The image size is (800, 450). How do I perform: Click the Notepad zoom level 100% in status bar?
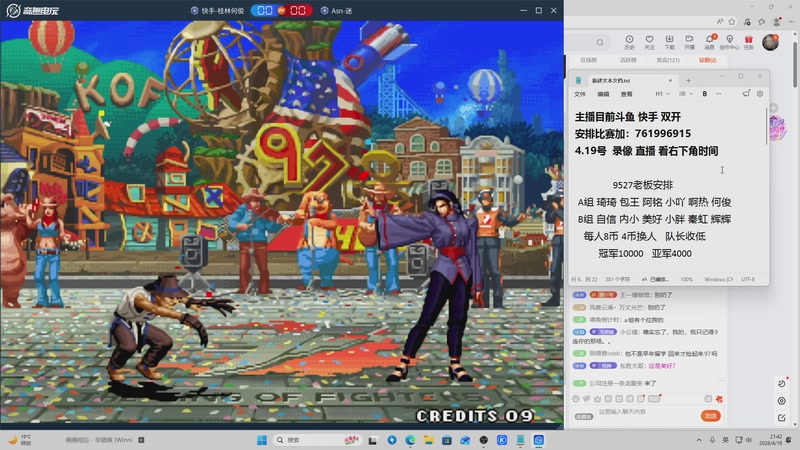687,280
